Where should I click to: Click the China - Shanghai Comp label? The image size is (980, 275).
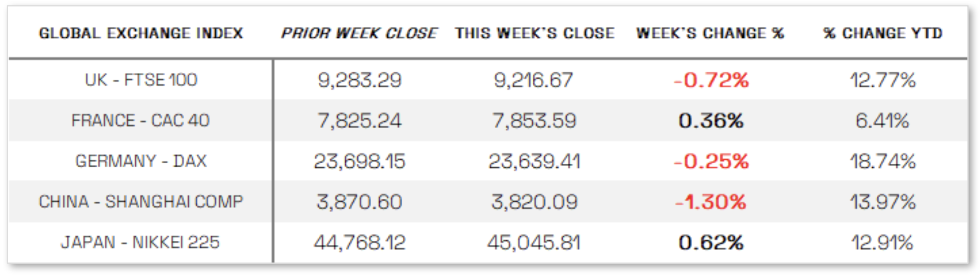coord(141,202)
